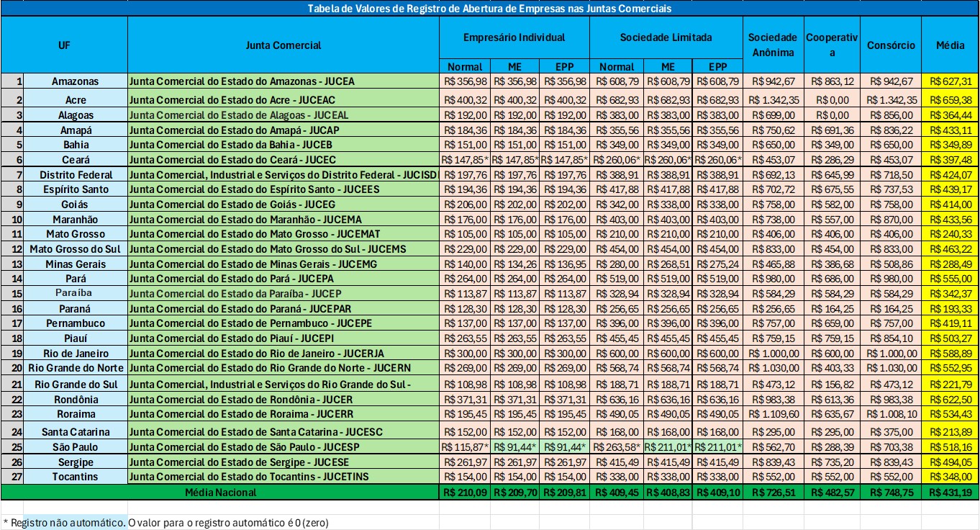The width and height of the screenshot is (980, 530).
Task: Select Amazonas average value R$ 627,31
Action: tap(950, 81)
